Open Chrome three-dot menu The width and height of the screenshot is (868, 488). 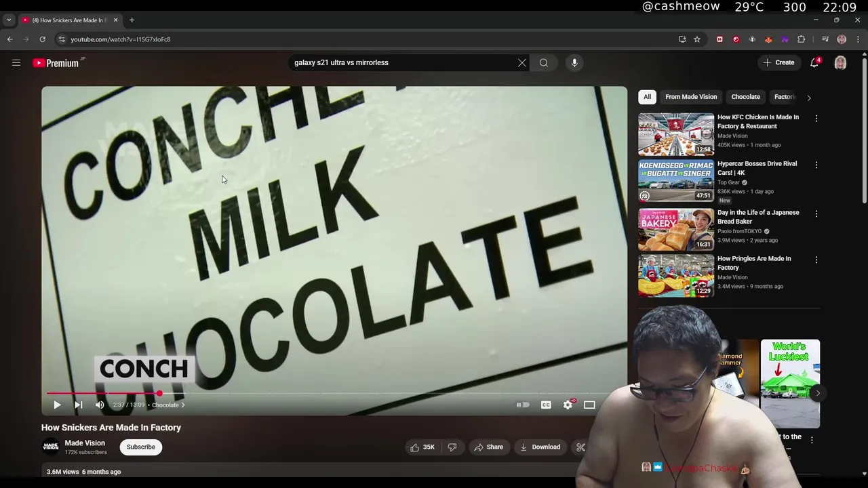(x=858, y=39)
